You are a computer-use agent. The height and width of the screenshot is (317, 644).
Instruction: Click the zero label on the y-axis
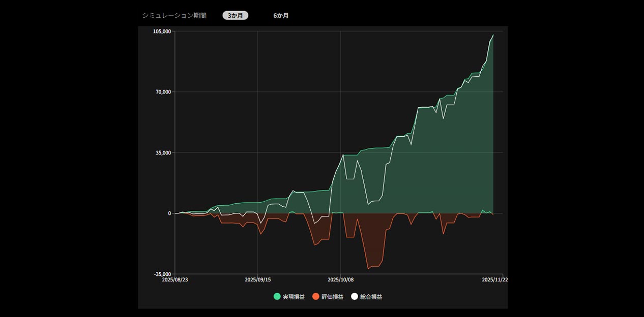point(169,213)
